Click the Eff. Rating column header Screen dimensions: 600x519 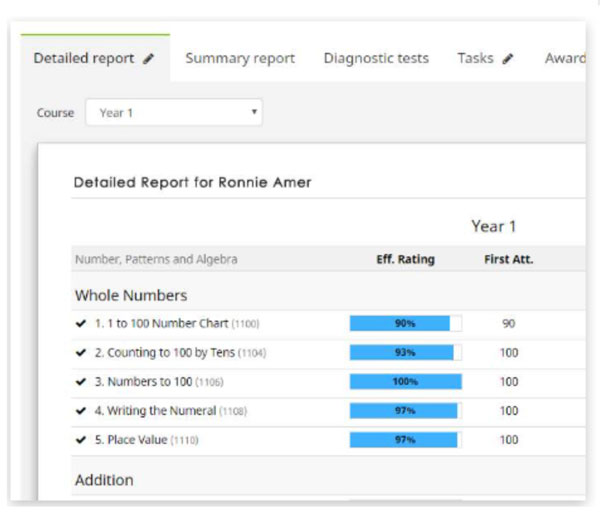coord(405,260)
